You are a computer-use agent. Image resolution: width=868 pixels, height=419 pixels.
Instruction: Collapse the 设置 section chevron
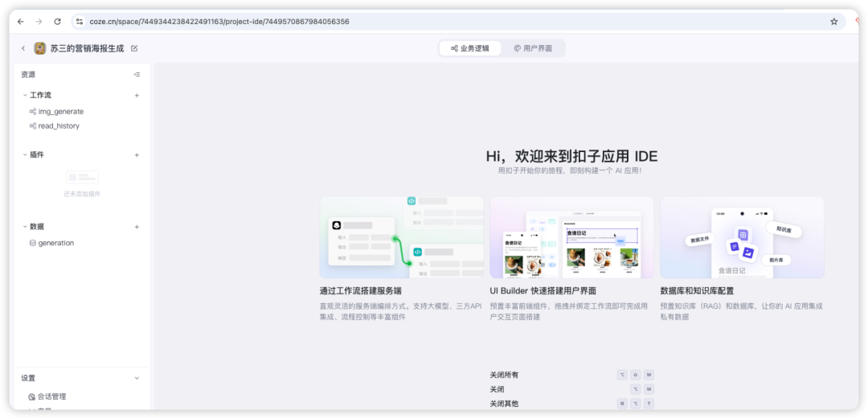coord(137,378)
